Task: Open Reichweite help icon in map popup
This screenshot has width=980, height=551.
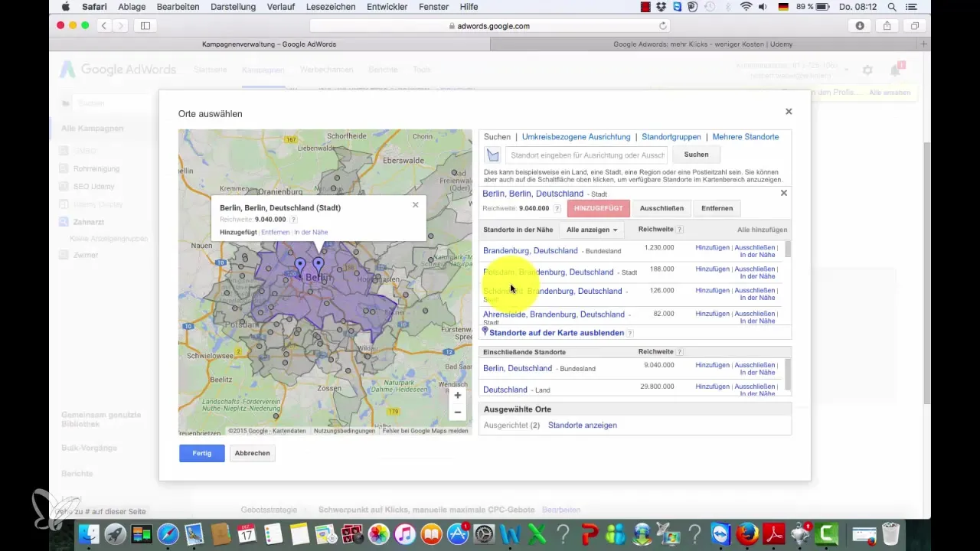Action: (x=294, y=220)
